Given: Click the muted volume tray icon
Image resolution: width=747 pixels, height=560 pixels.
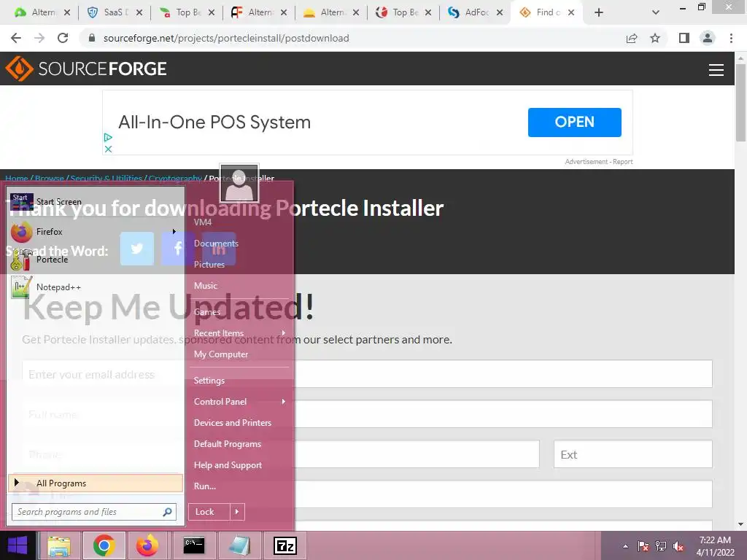Looking at the screenshot, I should [678, 546].
